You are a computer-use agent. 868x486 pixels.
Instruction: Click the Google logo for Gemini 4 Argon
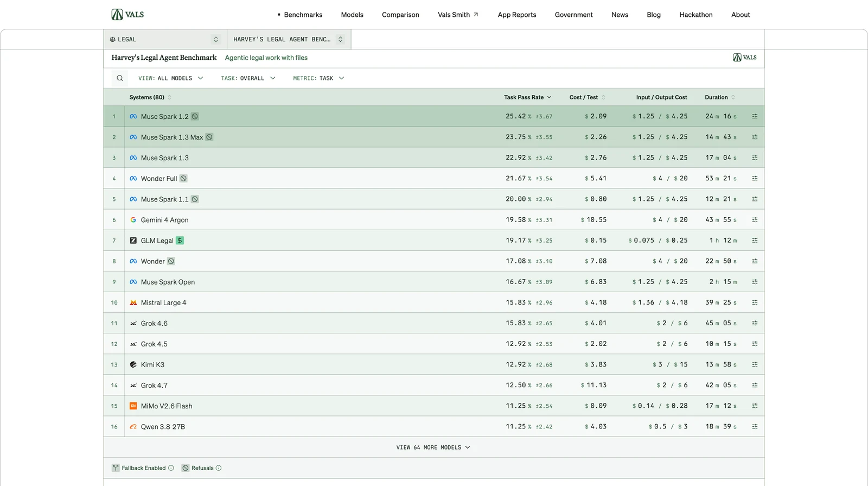coord(133,220)
